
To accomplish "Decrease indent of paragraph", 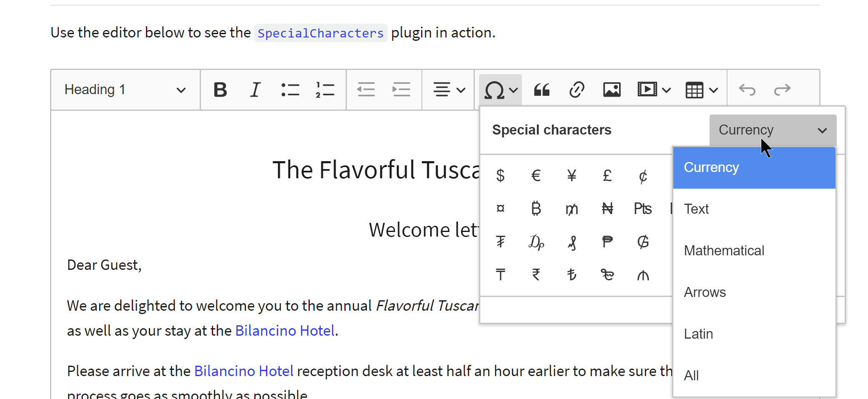I will click(366, 90).
